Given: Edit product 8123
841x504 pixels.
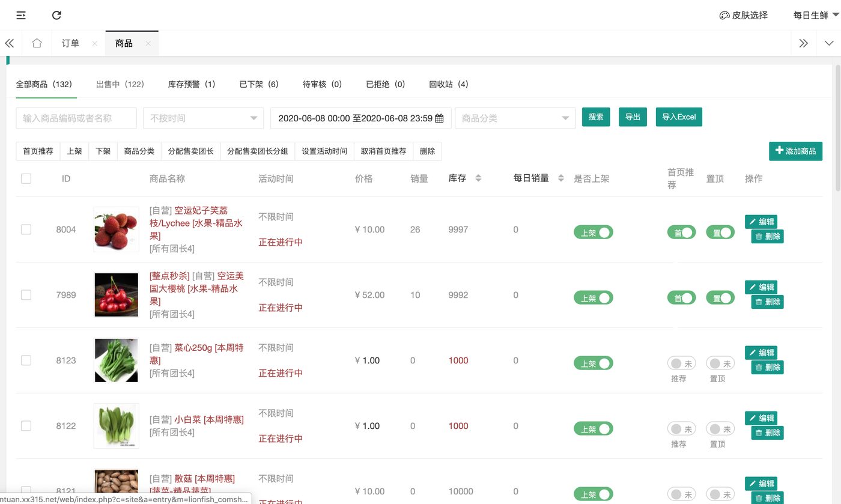Looking at the screenshot, I should (761, 353).
